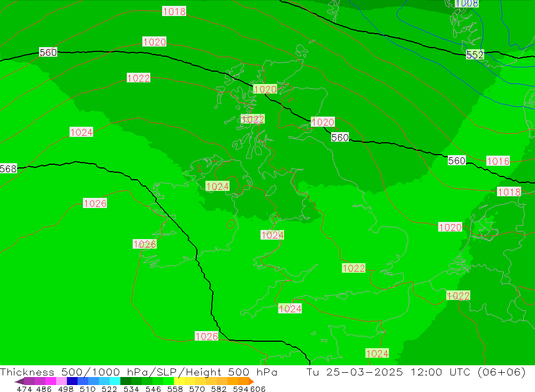The height and width of the screenshot is (392, 535).
Task: Click the 1024 label over Northern Ireland
Action: click(217, 186)
